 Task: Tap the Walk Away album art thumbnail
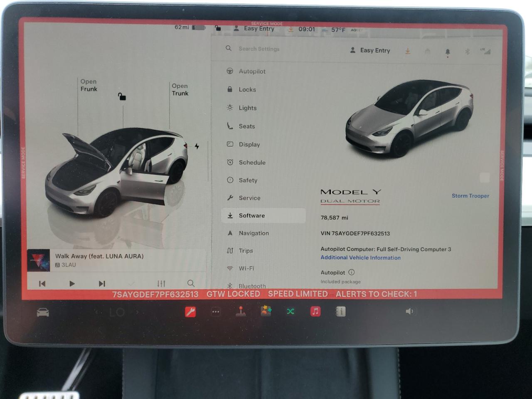[x=38, y=260]
